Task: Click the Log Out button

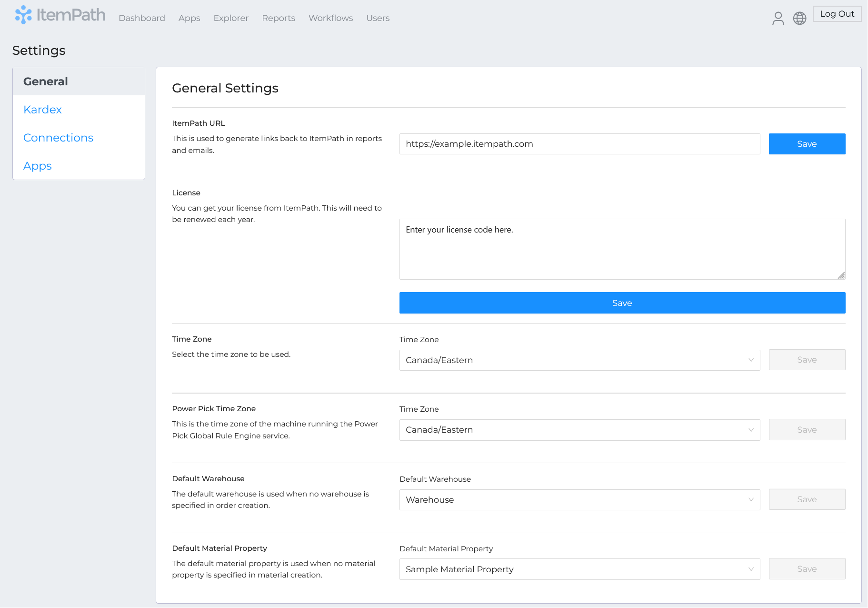Action: pyautogui.click(x=837, y=14)
